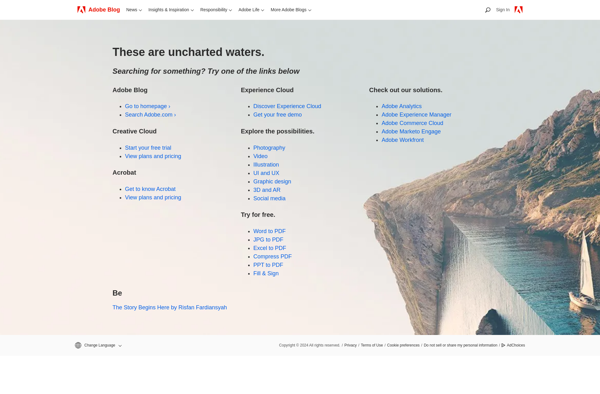Click the AdChoices icon in the footer
Viewport: 600px width, 394px height.
pos(503,345)
